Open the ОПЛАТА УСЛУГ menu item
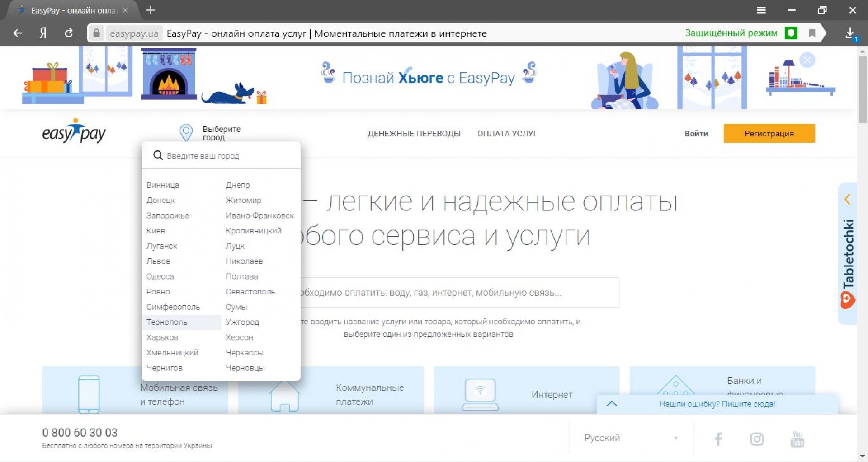Screen dimensions: 868x462 coord(507,134)
